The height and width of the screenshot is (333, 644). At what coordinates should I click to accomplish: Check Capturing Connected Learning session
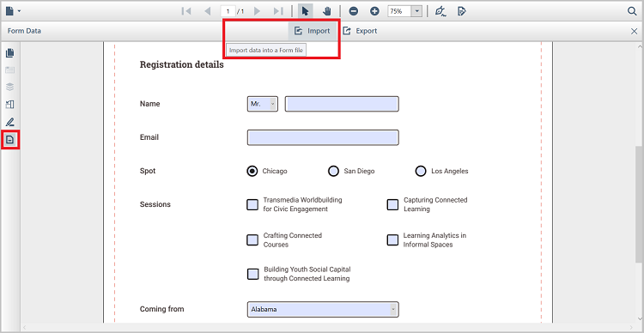[x=392, y=204]
